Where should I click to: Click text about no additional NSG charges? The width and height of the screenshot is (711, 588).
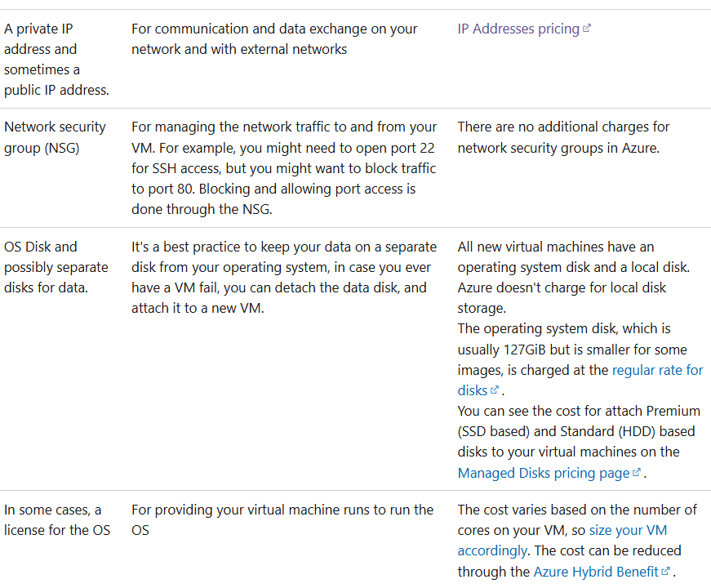click(563, 137)
